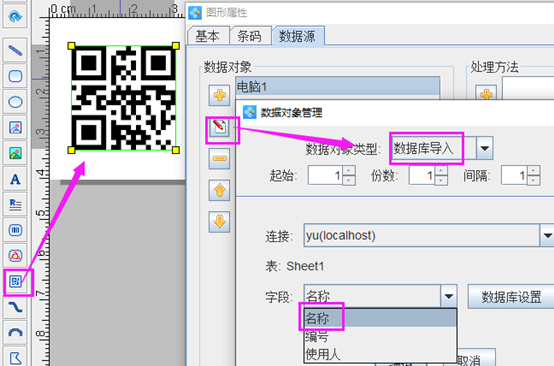Select the rich text tool
This screenshot has height=366, width=554.
tap(15, 204)
